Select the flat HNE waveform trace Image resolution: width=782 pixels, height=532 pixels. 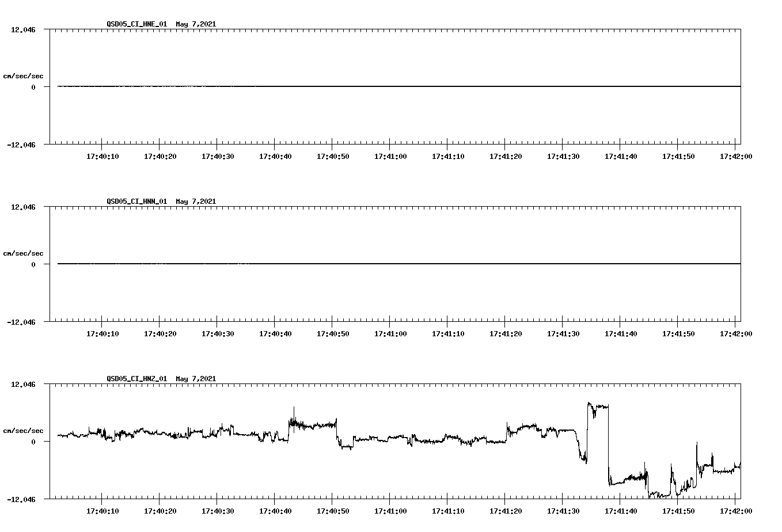coord(346,86)
